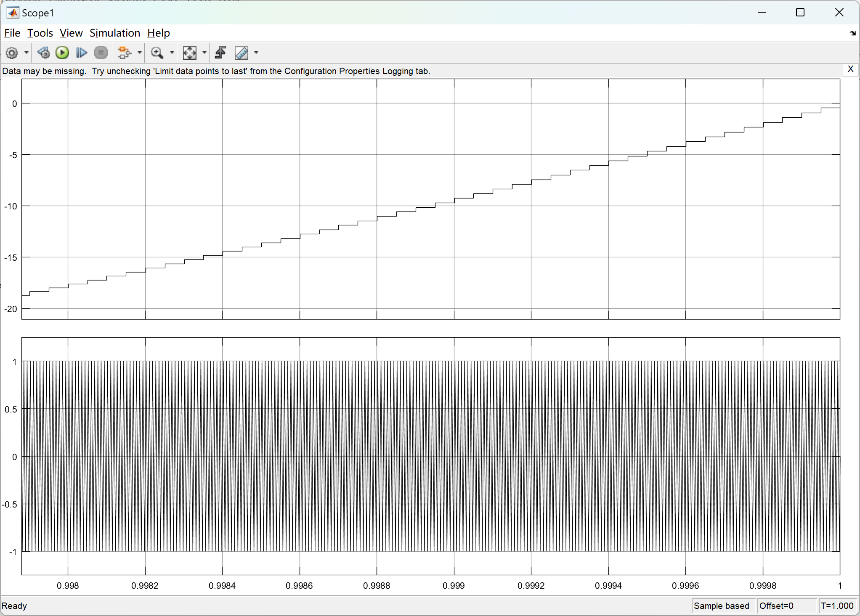Click the Step Back simulation icon

point(43,53)
